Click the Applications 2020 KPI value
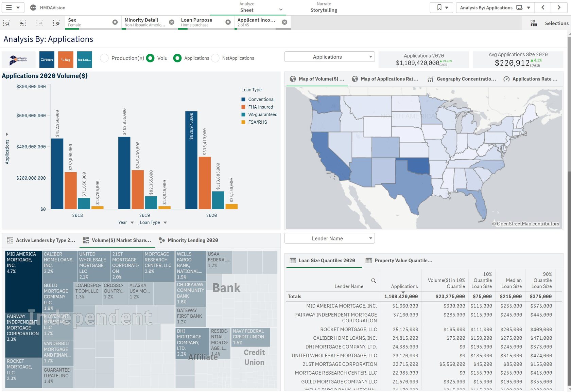Viewport: 571px width, 392px height. [x=417, y=63]
